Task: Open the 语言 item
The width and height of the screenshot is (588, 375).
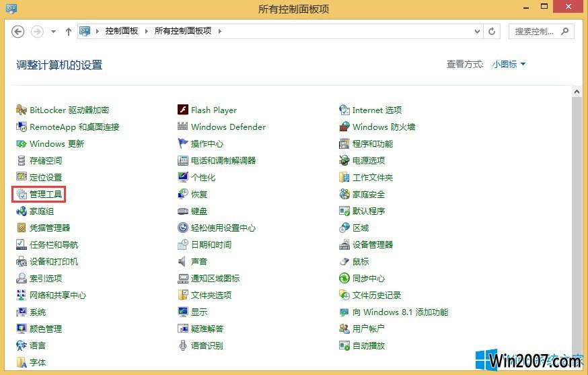Action: [x=31, y=345]
